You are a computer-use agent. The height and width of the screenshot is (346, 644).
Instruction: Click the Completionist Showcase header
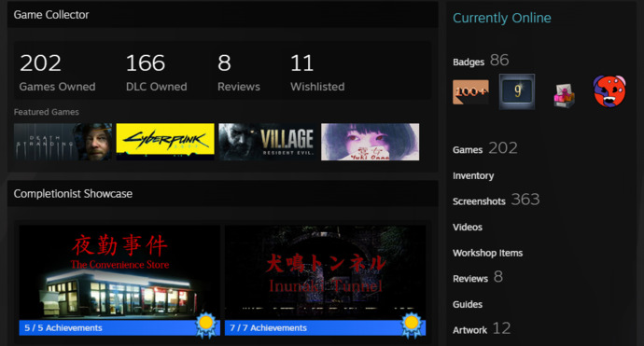click(223, 193)
